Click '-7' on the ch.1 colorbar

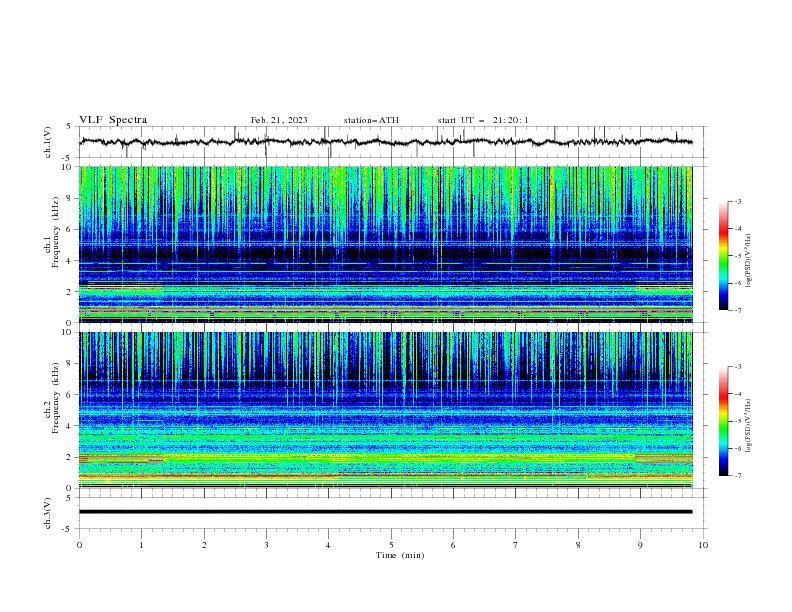coord(738,310)
